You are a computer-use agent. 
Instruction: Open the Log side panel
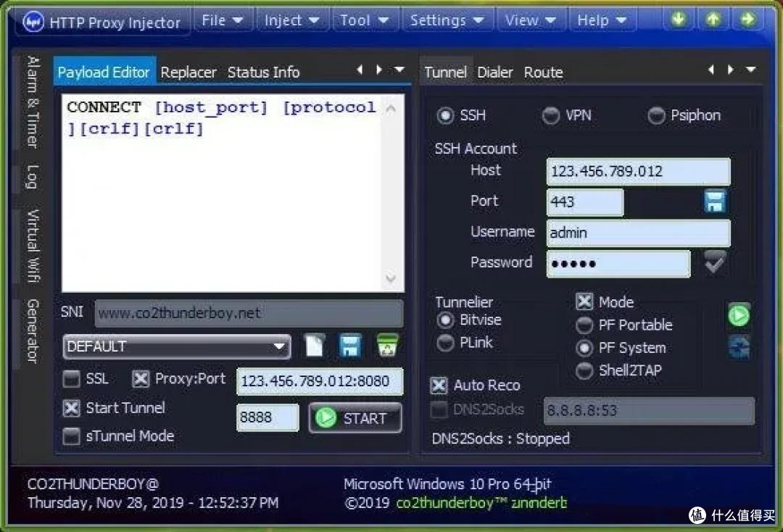coord(33,177)
